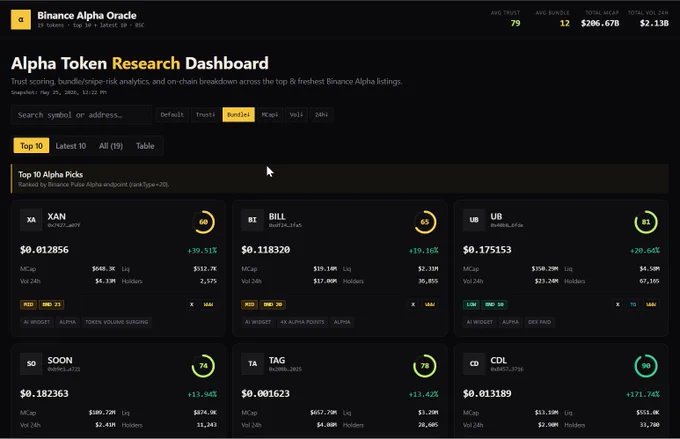Click BILL's ALPHA tag
The image size is (680, 439).
[x=342, y=322]
